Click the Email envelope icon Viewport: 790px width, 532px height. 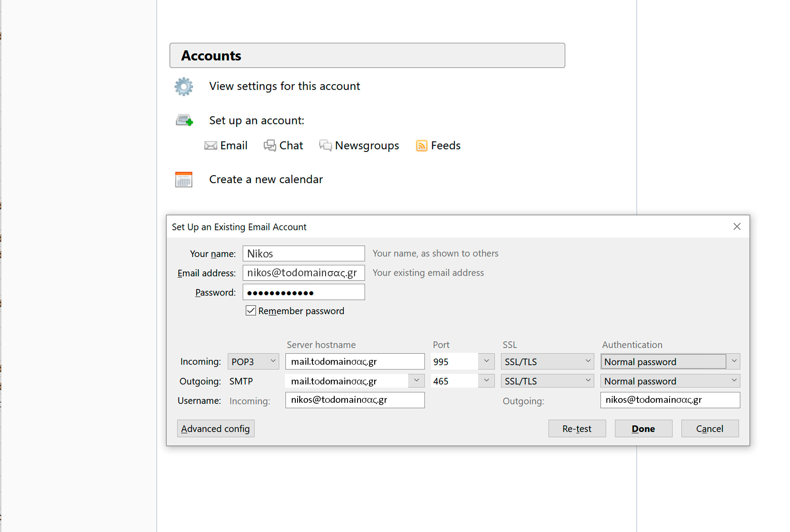[211, 146]
